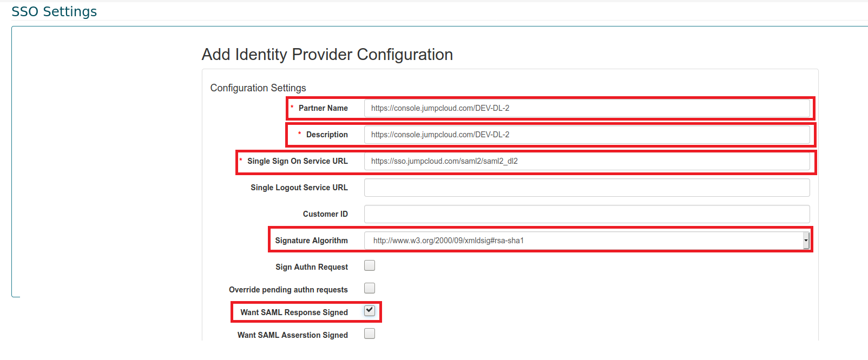Click the Configuration Settings section header
The width and height of the screenshot is (868, 360).
(258, 88)
